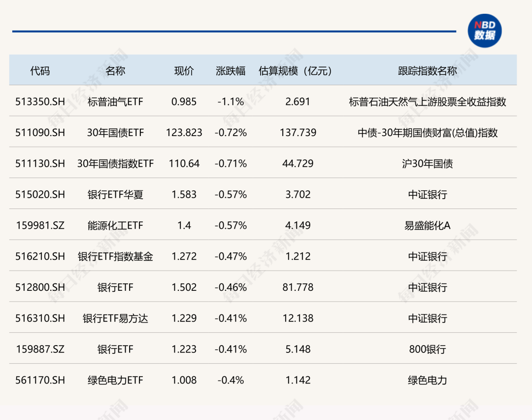Image resolution: width=532 pixels, height=420 pixels.
Task: Open the 绿色电力ETF fund name
Action: [x=115, y=380]
